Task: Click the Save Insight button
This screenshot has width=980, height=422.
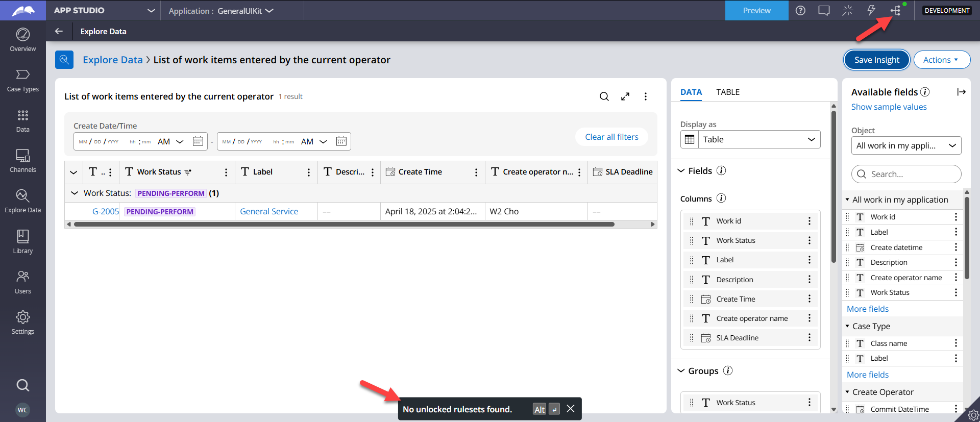Action: (x=876, y=60)
